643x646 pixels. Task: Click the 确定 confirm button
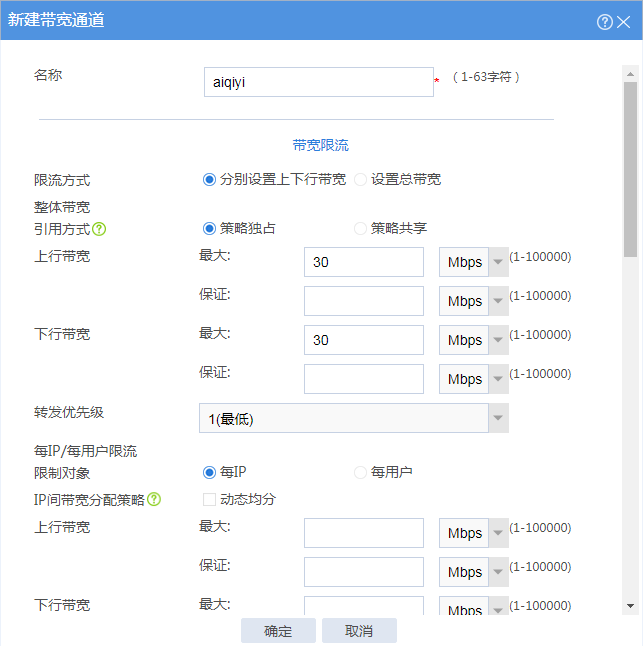(278, 631)
